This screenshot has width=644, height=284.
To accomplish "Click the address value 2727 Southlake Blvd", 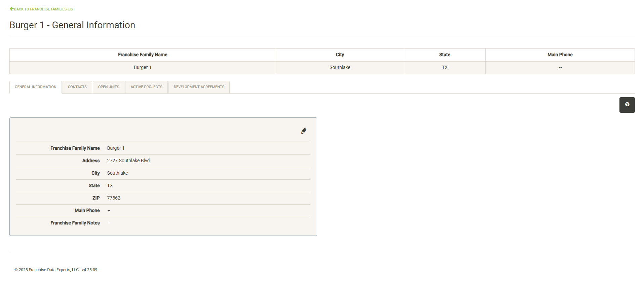I will coord(128,161).
